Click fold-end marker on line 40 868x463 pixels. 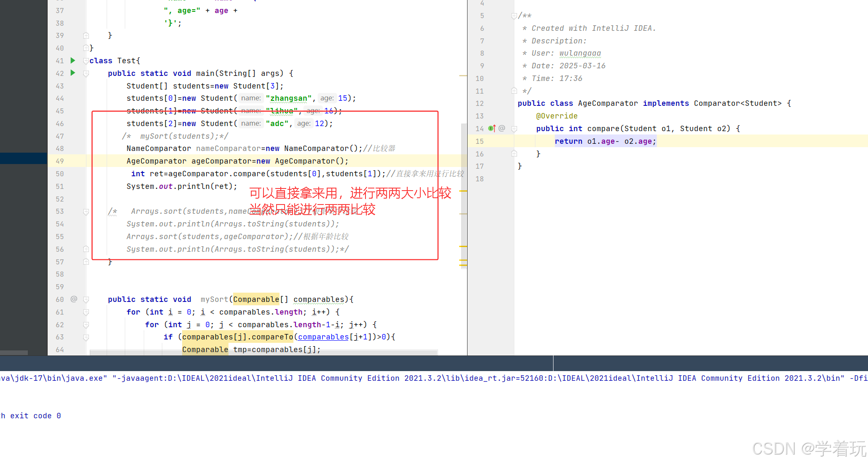(x=86, y=48)
